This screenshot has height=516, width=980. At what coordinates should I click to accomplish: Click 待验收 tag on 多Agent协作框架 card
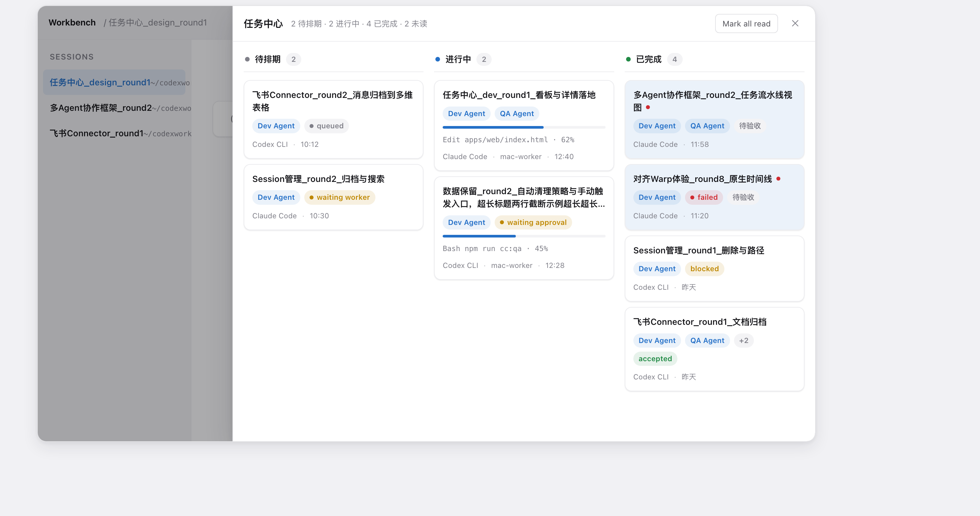(x=750, y=126)
